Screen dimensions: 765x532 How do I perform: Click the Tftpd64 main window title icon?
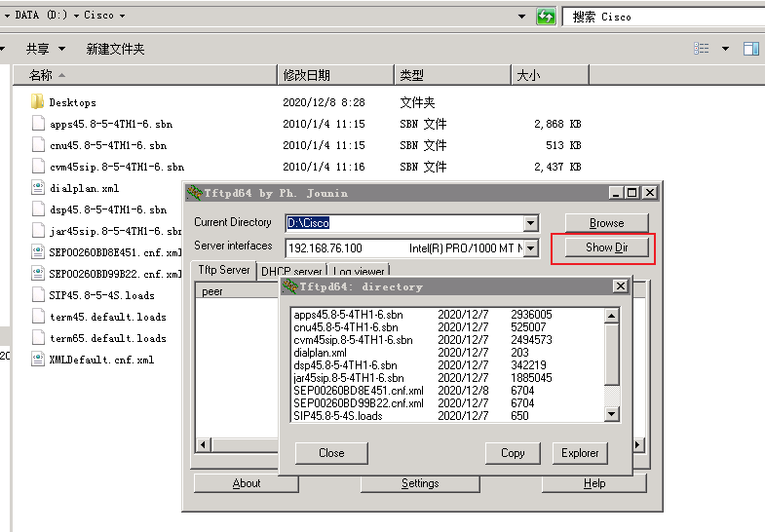194,193
